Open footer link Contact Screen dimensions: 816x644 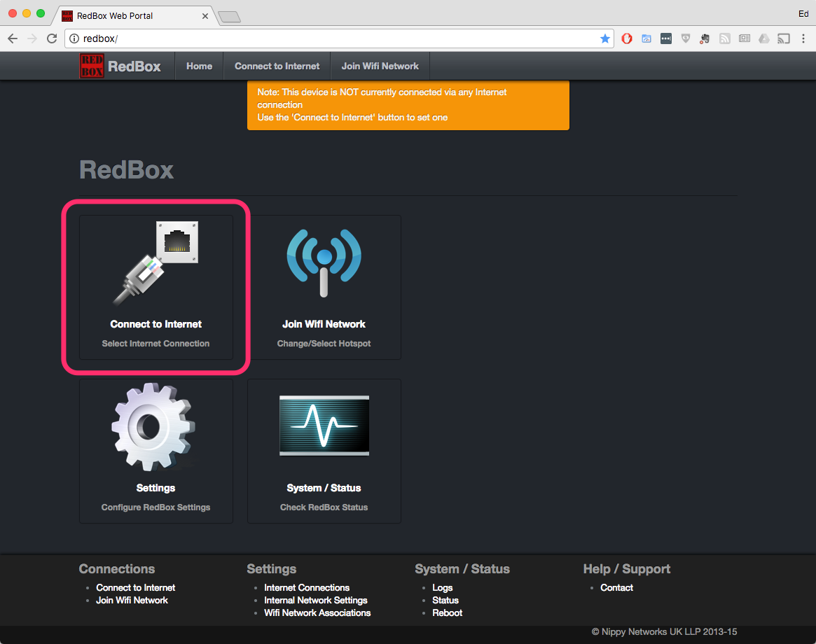(x=616, y=587)
